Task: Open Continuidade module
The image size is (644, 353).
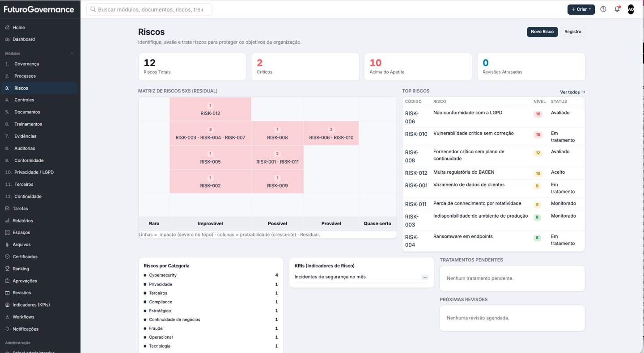Action: (39, 197)
